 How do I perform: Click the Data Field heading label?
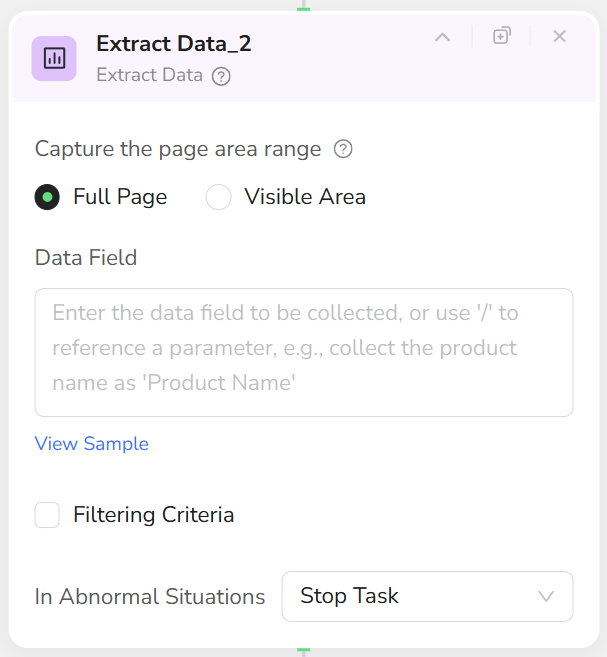86,257
